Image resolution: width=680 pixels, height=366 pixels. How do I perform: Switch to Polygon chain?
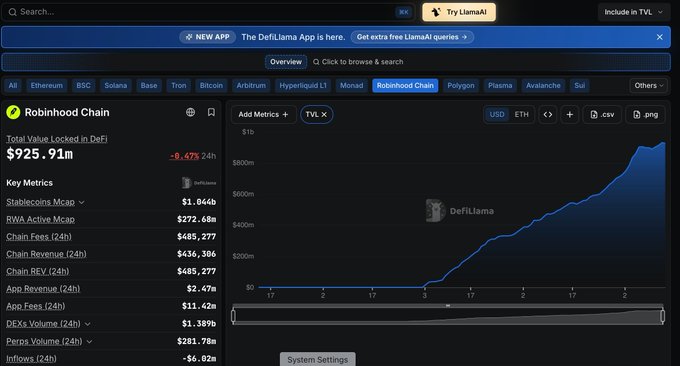pos(461,86)
